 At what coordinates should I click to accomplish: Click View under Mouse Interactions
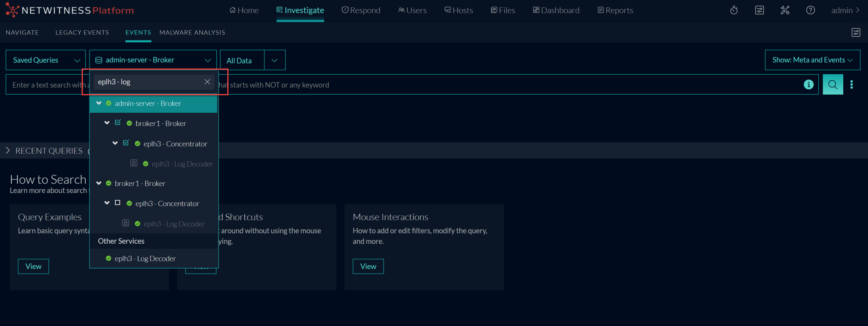tap(368, 267)
